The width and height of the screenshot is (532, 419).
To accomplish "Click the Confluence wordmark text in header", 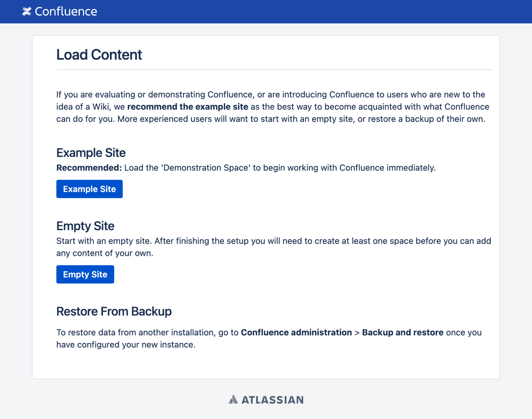I will [66, 12].
